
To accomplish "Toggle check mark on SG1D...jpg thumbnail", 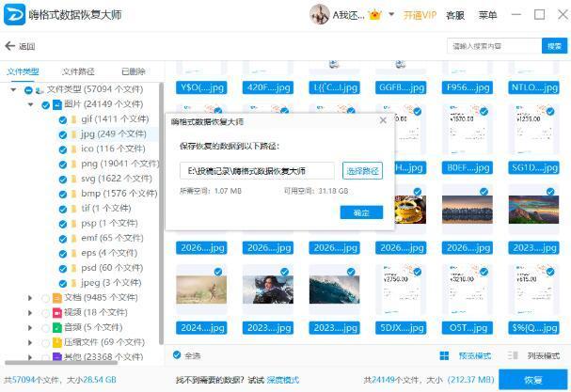I will 550,111.
